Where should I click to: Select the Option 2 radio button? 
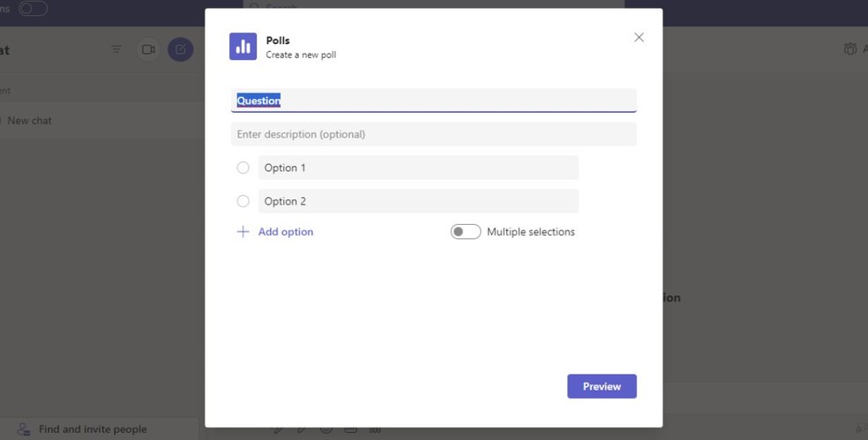click(x=243, y=201)
